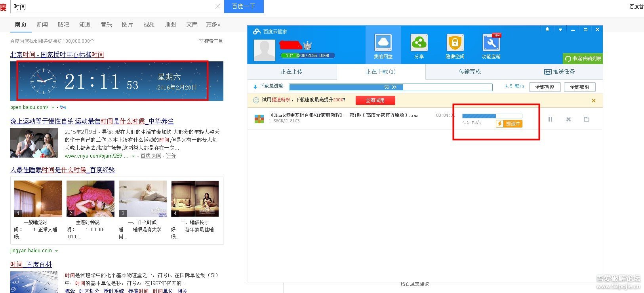Viewport: 644px width, 293px height.
Task: Click the red 立即试用 button
Action: (x=375, y=101)
